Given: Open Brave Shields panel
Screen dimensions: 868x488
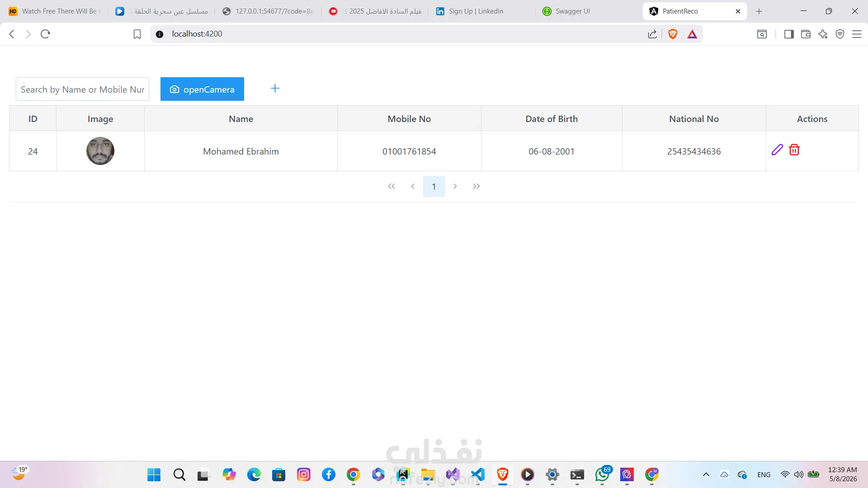Looking at the screenshot, I should pyautogui.click(x=673, y=34).
